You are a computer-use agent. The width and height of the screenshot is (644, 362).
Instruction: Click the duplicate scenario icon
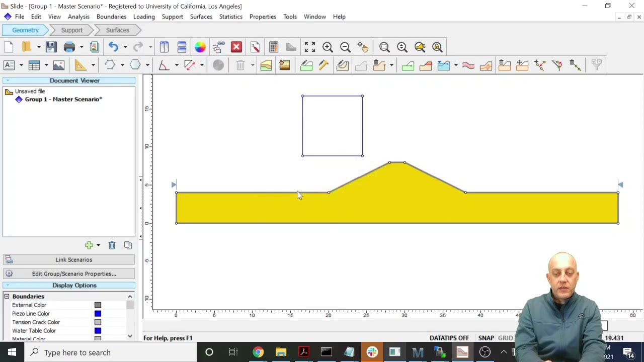pos(128,245)
